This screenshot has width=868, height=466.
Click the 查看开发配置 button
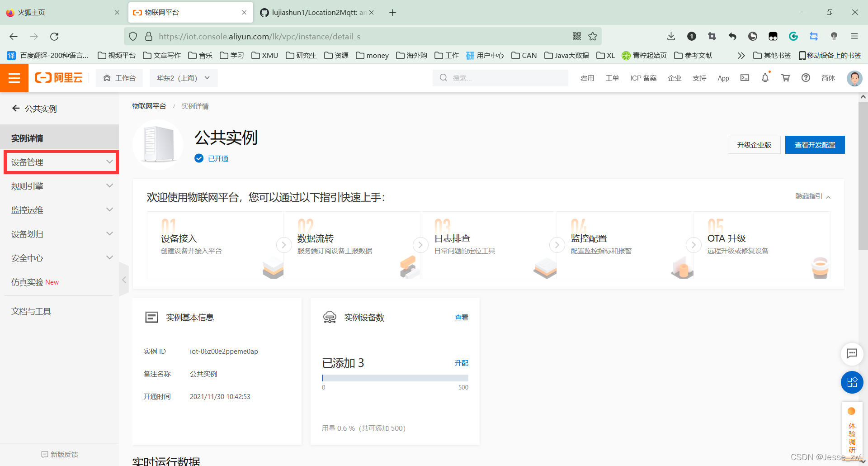click(x=815, y=145)
